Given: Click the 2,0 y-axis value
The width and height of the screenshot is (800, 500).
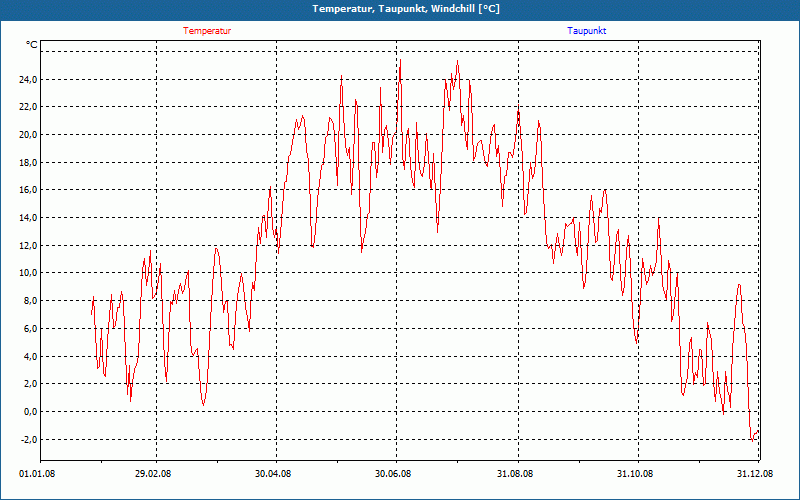Looking at the screenshot, I should point(30,384).
